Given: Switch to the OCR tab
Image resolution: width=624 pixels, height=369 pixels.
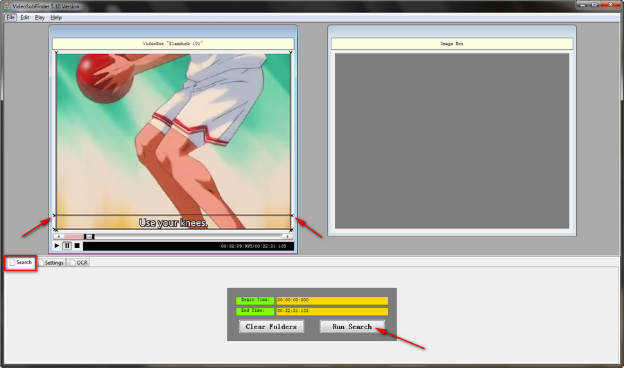Looking at the screenshot, I should 79,263.
